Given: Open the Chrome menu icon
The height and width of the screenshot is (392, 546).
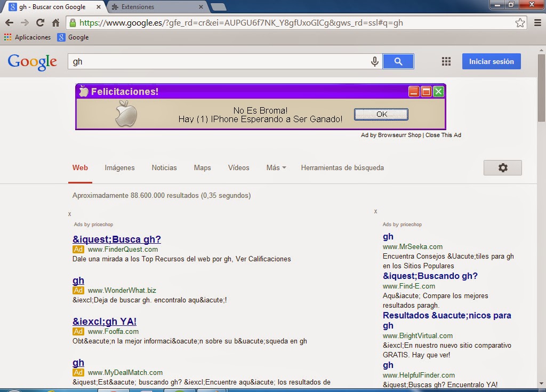Looking at the screenshot, I should 537,23.
